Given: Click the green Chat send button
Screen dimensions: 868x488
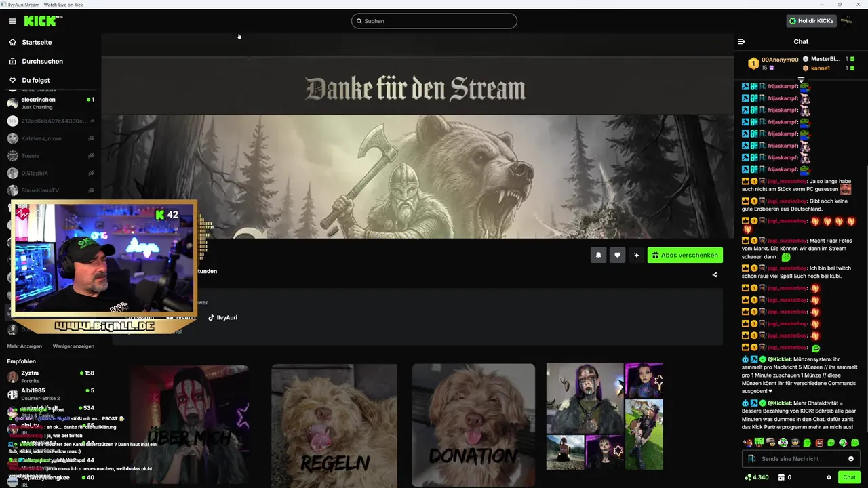Looking at the screenshot, I should 849,477.
